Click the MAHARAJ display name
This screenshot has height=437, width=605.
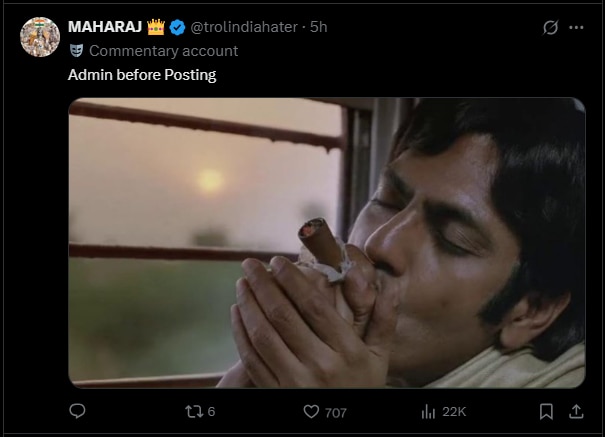click(x=105, y=27)
